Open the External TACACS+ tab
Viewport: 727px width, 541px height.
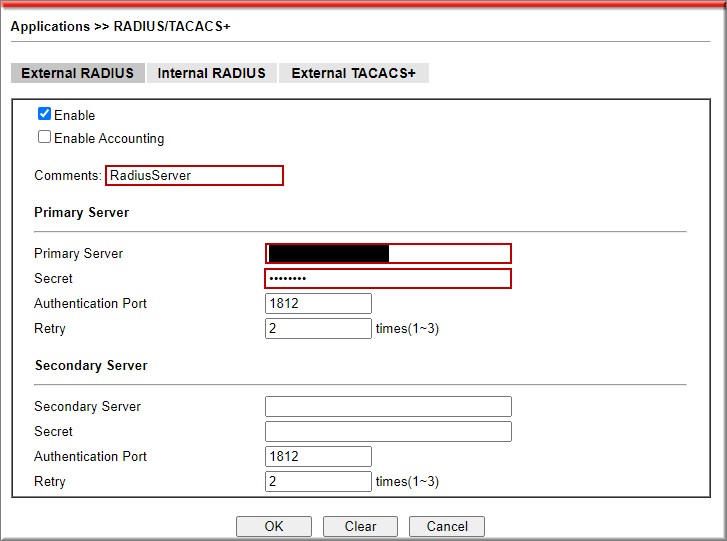click(353, 73)
